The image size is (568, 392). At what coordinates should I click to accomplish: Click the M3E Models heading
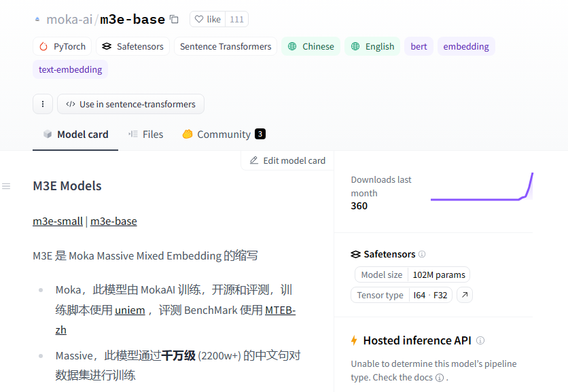coord(67,186)
